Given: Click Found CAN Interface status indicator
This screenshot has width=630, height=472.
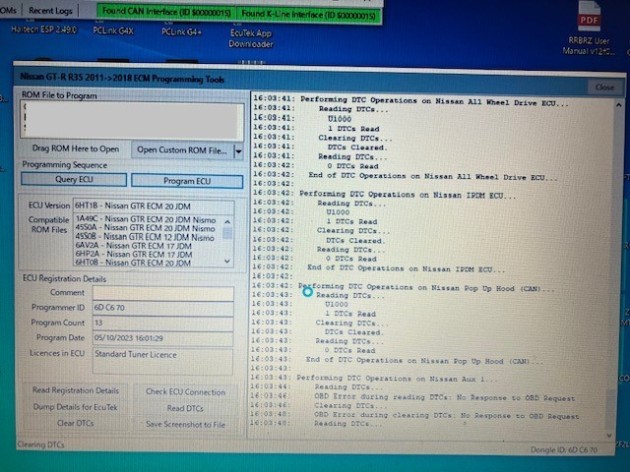Looking at the screenshot, I should click(166, 12).
